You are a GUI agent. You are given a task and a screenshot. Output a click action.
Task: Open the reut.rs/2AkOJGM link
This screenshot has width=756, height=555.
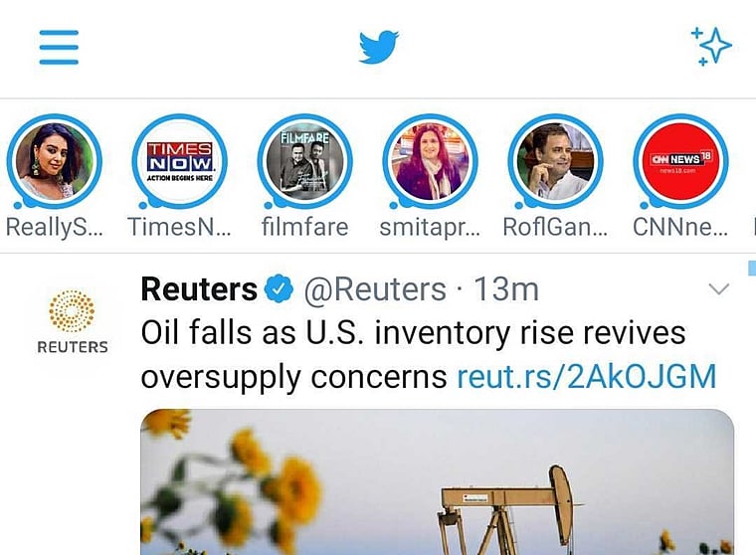coord(587,377)
